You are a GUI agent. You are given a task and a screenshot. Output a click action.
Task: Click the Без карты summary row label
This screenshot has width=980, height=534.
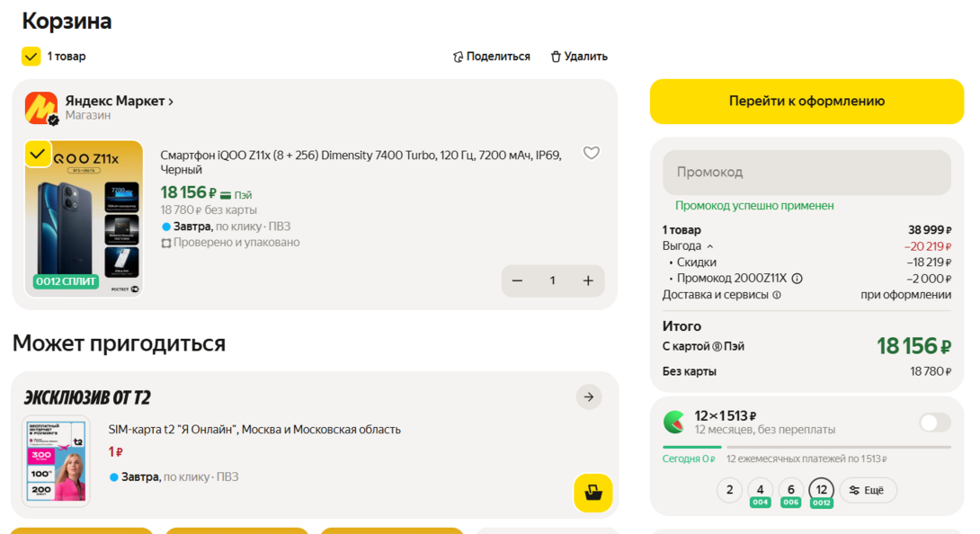[x=690, y=371]
